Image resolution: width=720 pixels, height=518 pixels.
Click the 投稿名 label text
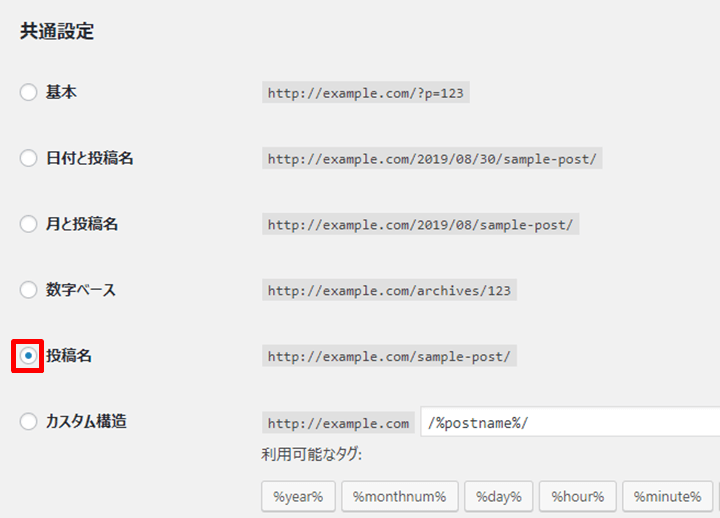tap(68, 355)
